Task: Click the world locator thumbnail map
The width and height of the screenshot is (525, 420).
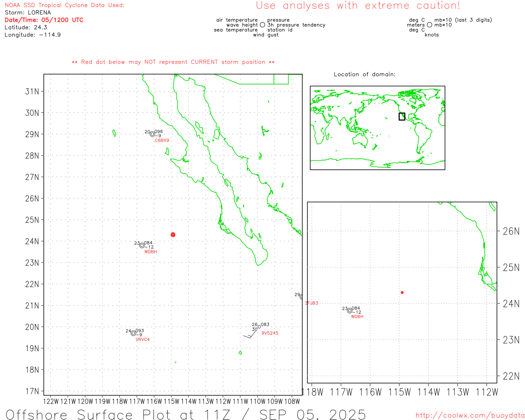Action: point(377,128)
